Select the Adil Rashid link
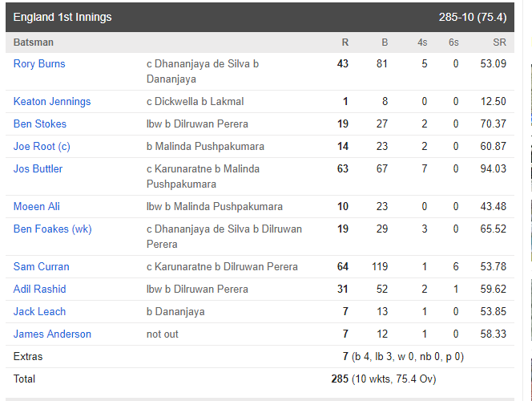 (x=39, y=289)
